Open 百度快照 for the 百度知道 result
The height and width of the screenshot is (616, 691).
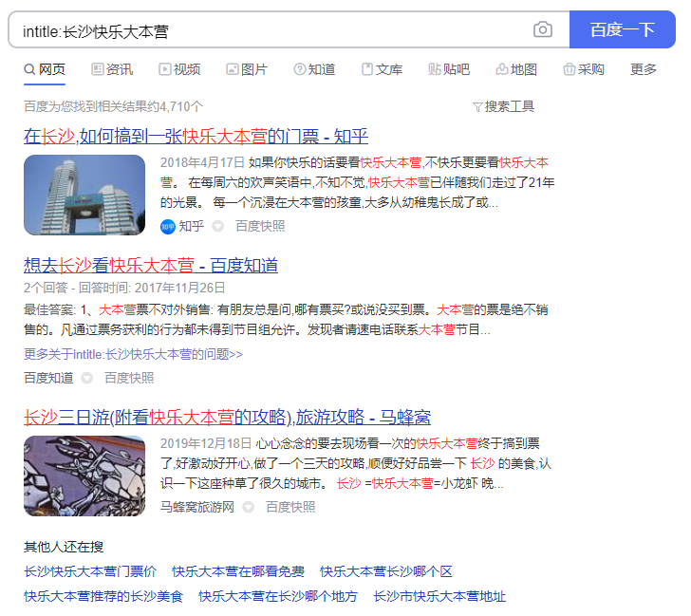coord(129,378)
